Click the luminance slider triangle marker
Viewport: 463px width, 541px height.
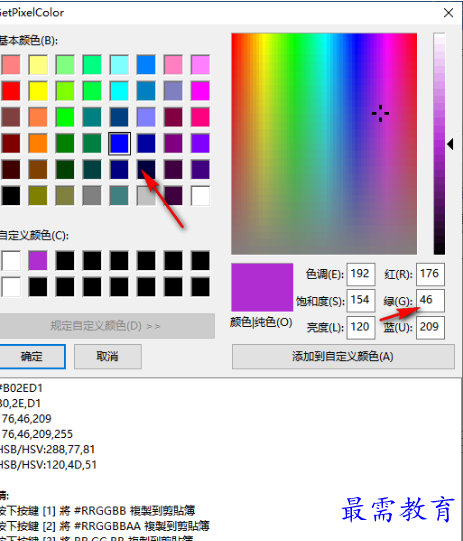click(450, 144)
